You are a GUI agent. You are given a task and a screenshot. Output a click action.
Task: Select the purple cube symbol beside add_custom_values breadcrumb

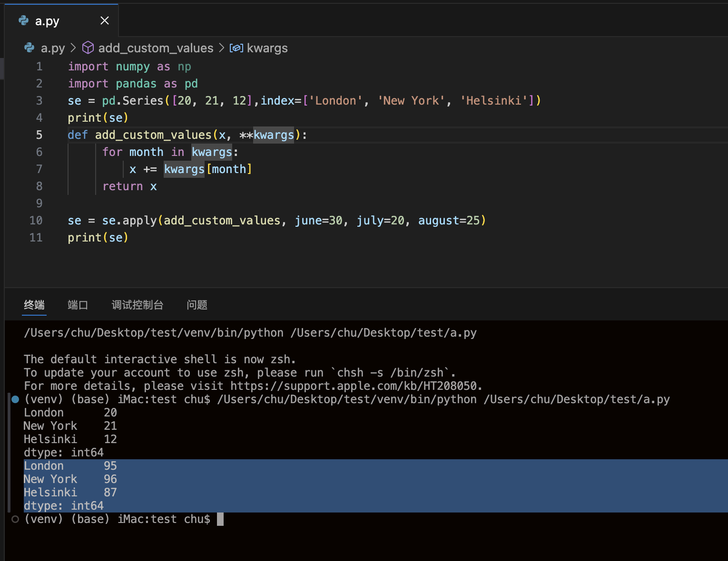click(x=88, y=48)
